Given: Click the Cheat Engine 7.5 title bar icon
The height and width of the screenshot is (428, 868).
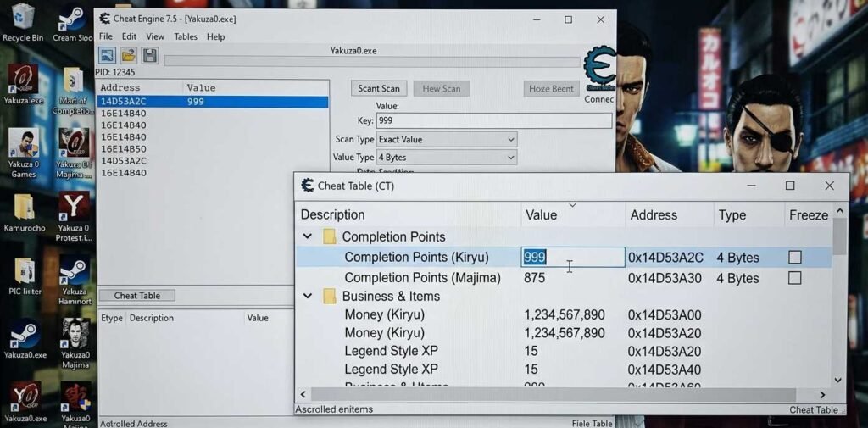Looking at the screenshot, I should click(x=104, y=19).
